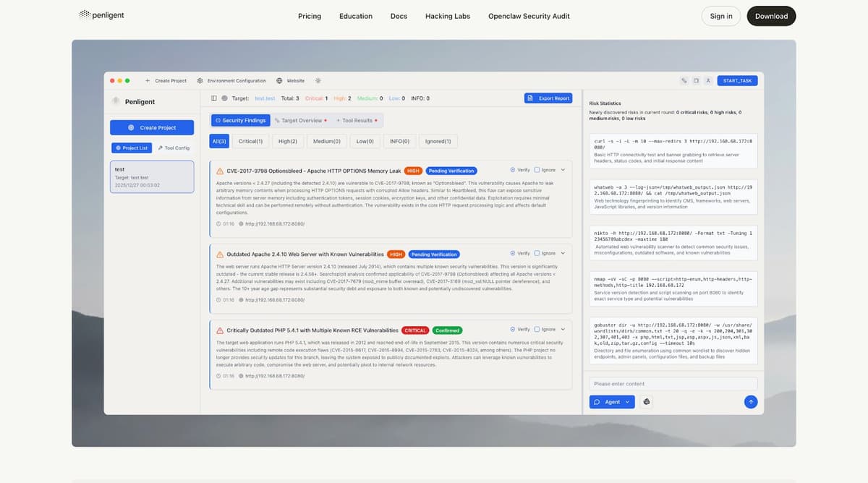Focus the Please enter content input

[x=673, y=383]
